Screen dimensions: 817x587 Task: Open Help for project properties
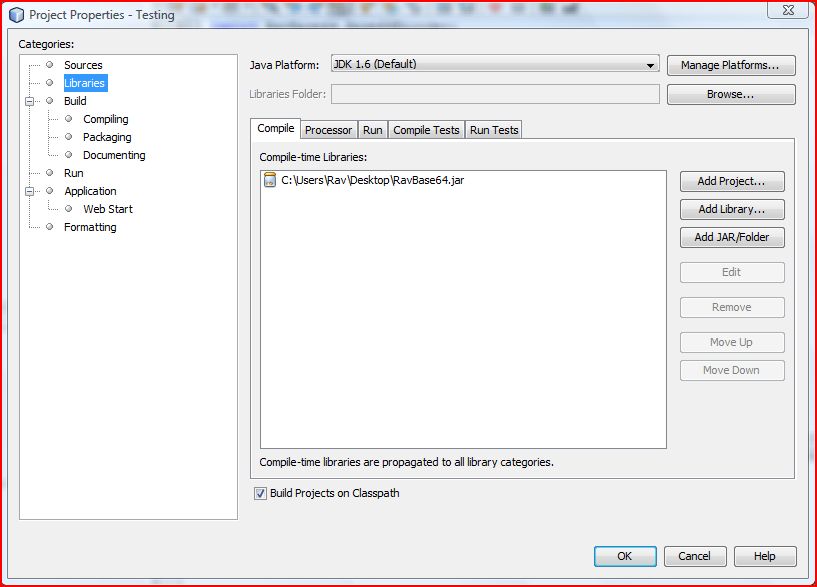[765, 556]
